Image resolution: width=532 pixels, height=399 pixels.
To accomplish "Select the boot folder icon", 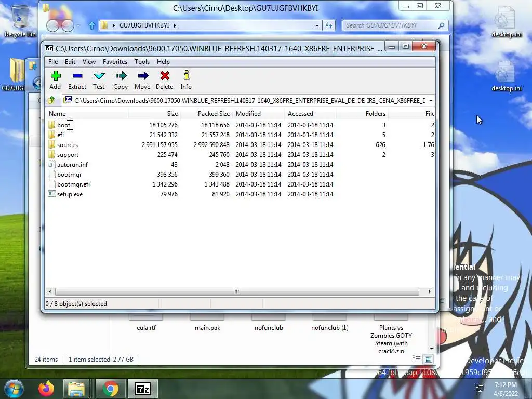I will [51, 125].
